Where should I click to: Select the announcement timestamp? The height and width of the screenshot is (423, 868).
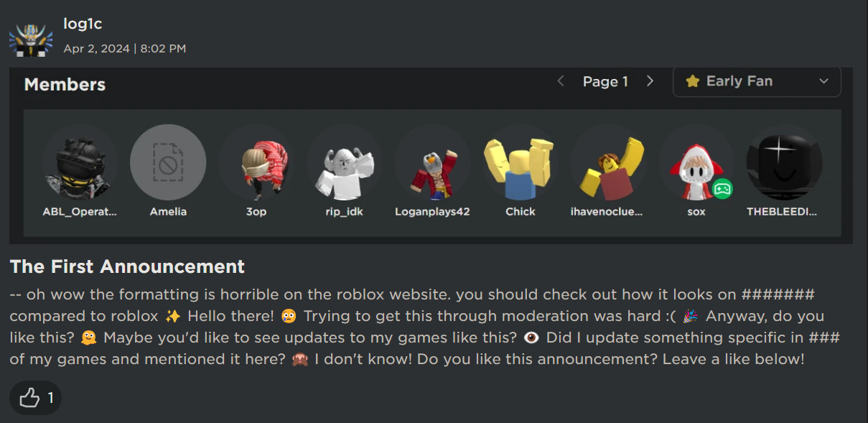coord(123,49)
